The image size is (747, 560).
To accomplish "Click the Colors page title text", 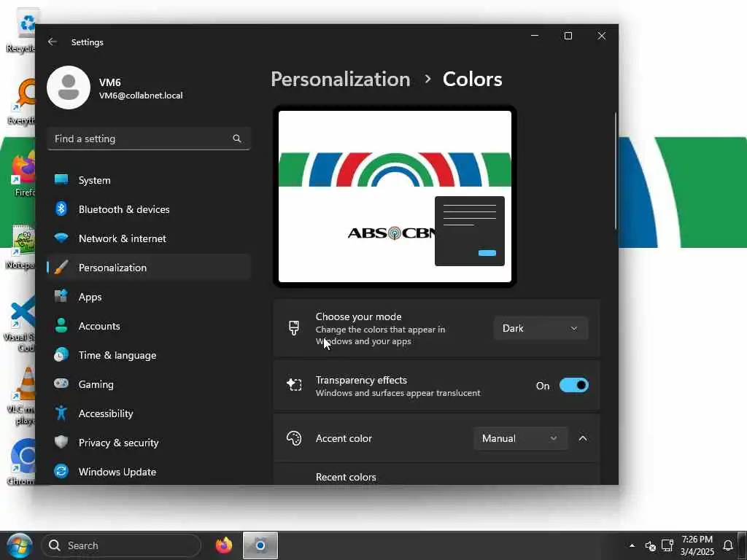I will pos(472,79).
